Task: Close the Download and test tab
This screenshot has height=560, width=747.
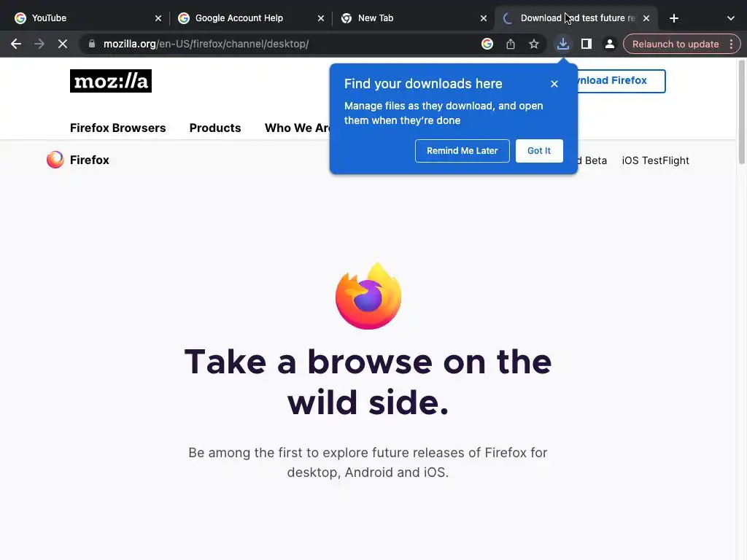Action: [x=646, y=18]
